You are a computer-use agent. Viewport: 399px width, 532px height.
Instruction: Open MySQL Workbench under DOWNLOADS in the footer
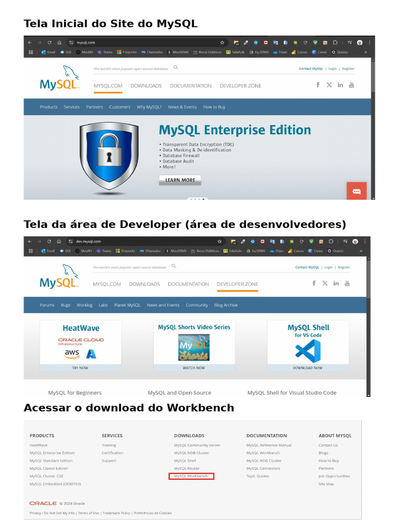tap(191, 476)
